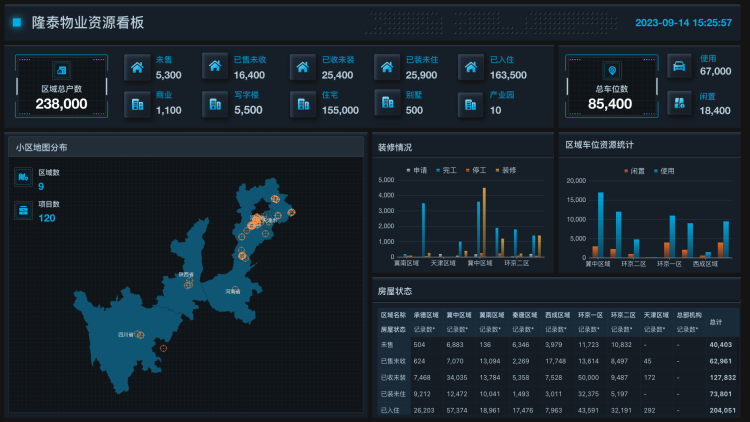Click the 商业 building icon
This screenshot has height=422, width=750.
[x=137, y=103]
